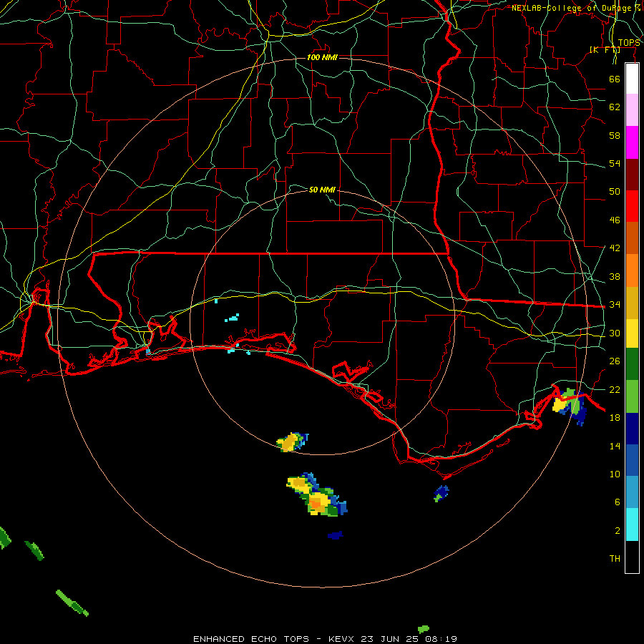Click the small green echo beside the bottom caption
644x644 pixels.
click(424, 629)
